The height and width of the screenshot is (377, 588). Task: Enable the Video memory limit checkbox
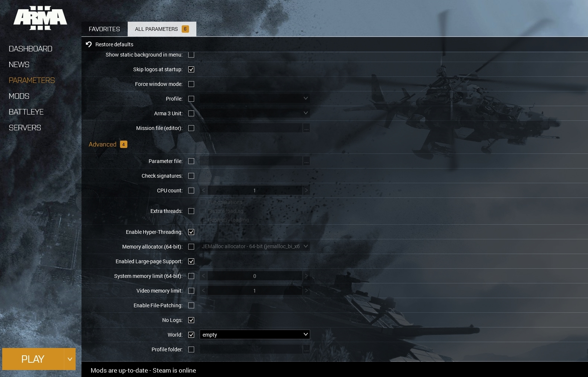pyautogui.click(x=191, y=291)
